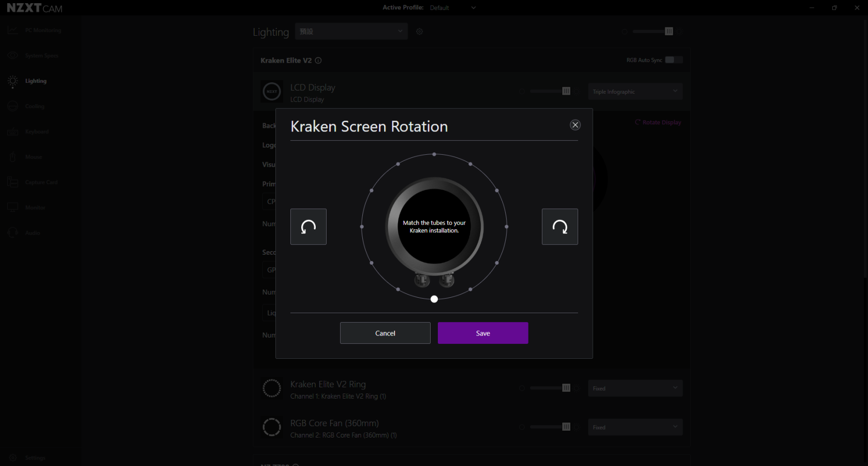The width and height of the screenshot is (868, 466).
Task: Cancel the screen rotation change
Action: [385, 333]
